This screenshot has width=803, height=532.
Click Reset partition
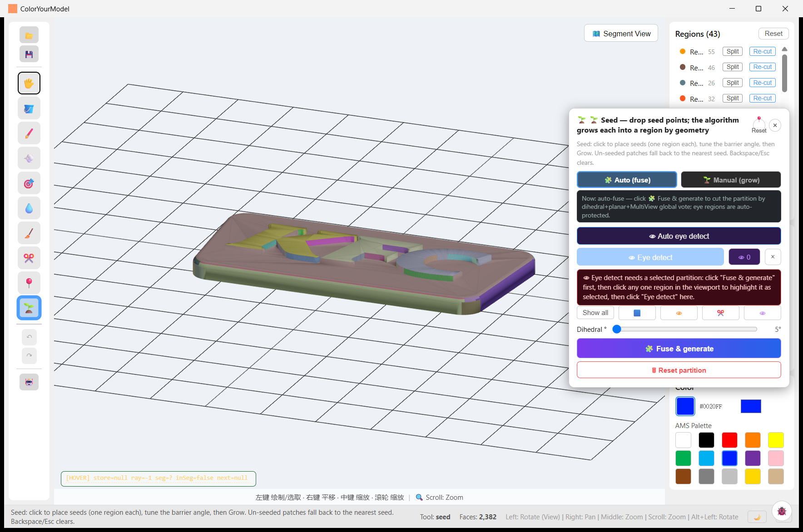tap(679, 370)
